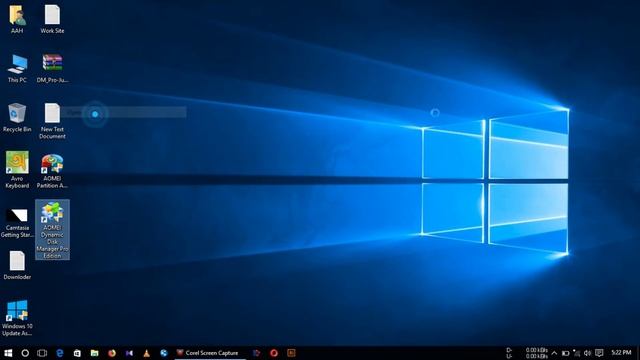Select the AOMEI Partition Assistant icon

pos(52,170)
